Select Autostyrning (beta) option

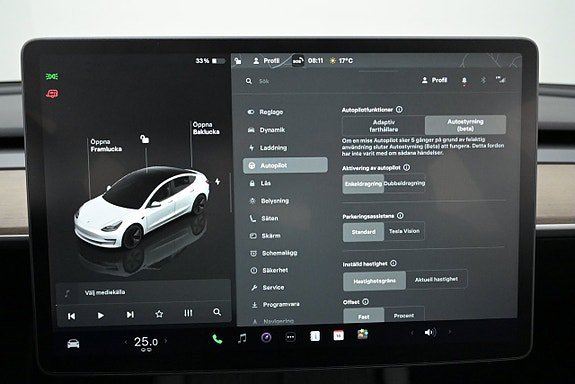click(x=465, y=125)
